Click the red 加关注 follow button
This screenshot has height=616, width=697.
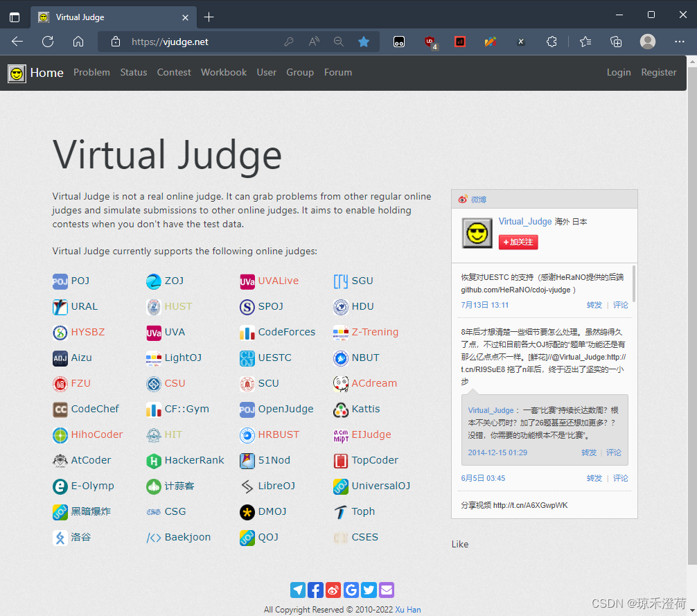[x=518, y=243]
